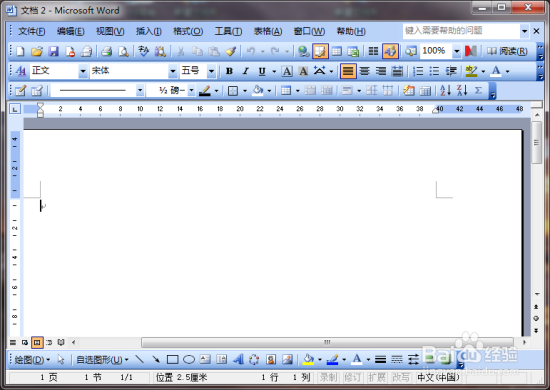The width and height of the screenshot is (550, 390).
Task: Switch to Print Layout view button
Action: coord(37,342)
